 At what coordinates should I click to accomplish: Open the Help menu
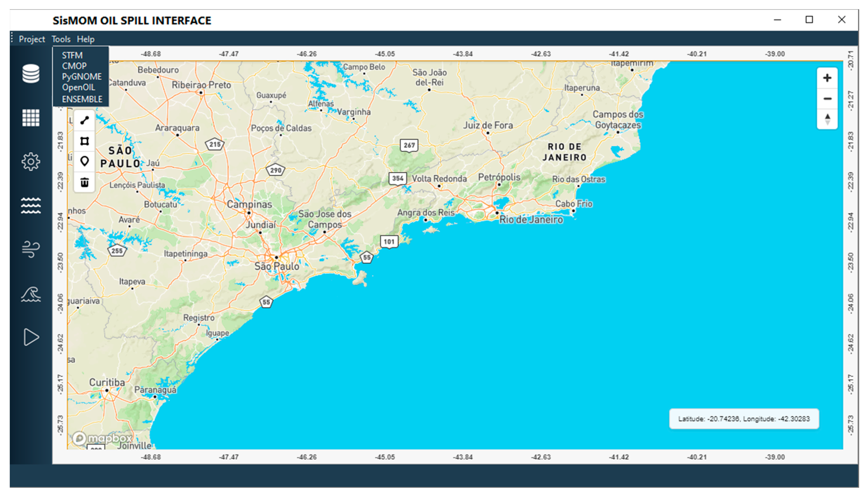point(85,39)
